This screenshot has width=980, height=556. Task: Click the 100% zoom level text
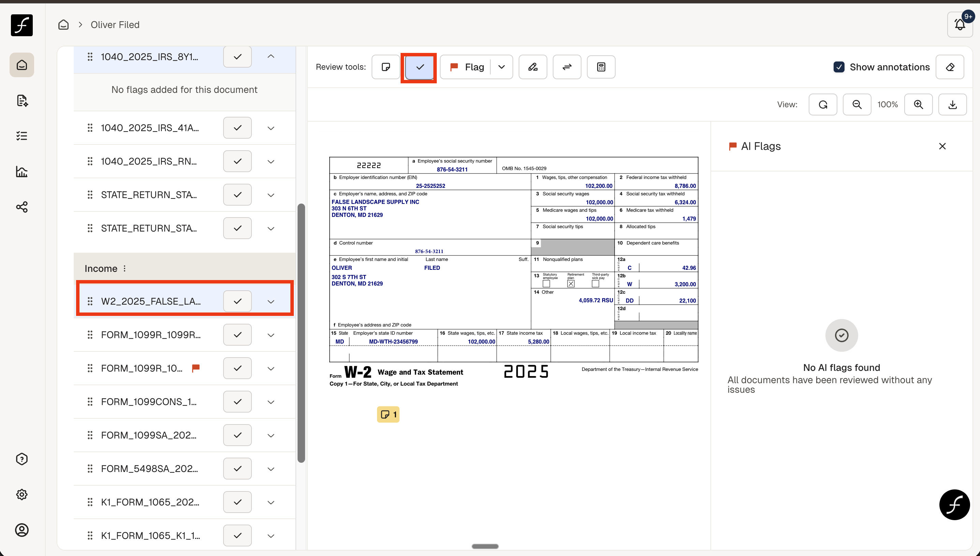887,104
